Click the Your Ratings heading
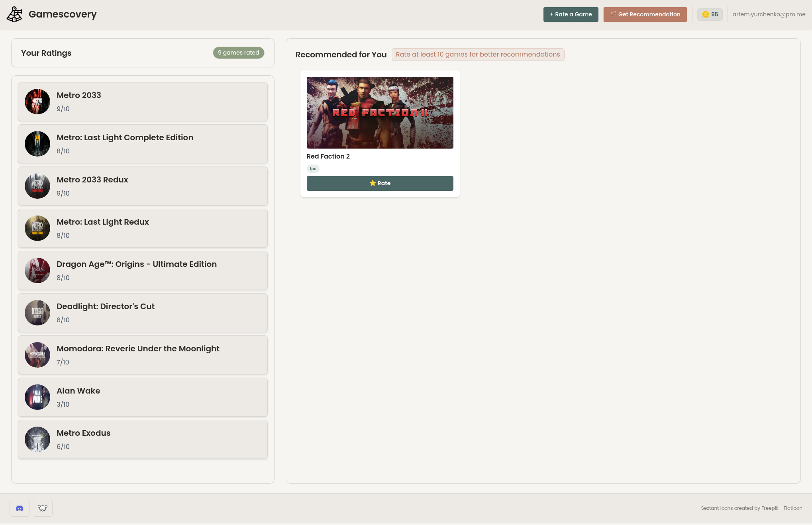The height and width of the screenshot is (525, 812). pos(46,53)
